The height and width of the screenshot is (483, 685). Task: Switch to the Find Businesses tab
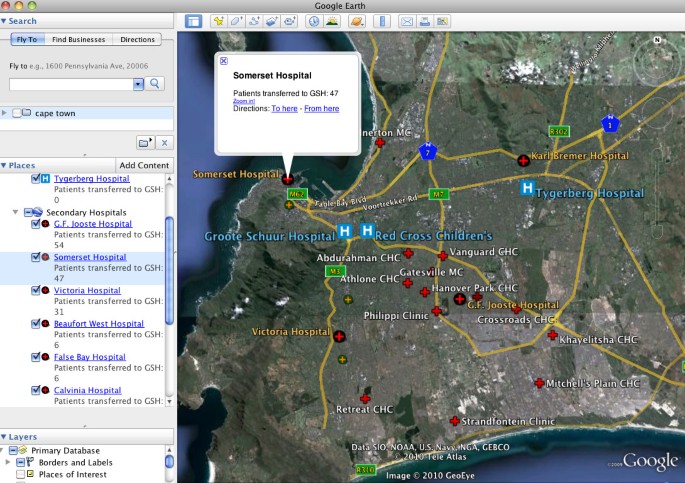pyautogui.click(x=79, y=39)
